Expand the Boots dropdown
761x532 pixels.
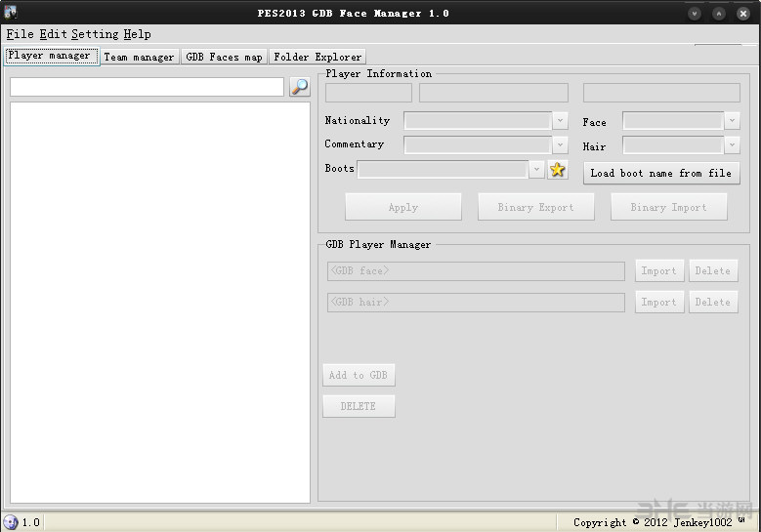[536, 169]
